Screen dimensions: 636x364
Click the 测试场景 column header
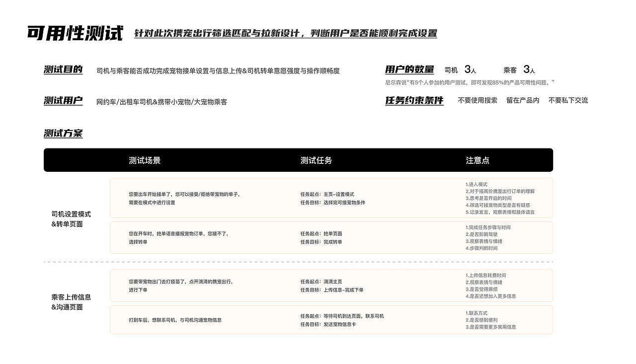point(145,160)
